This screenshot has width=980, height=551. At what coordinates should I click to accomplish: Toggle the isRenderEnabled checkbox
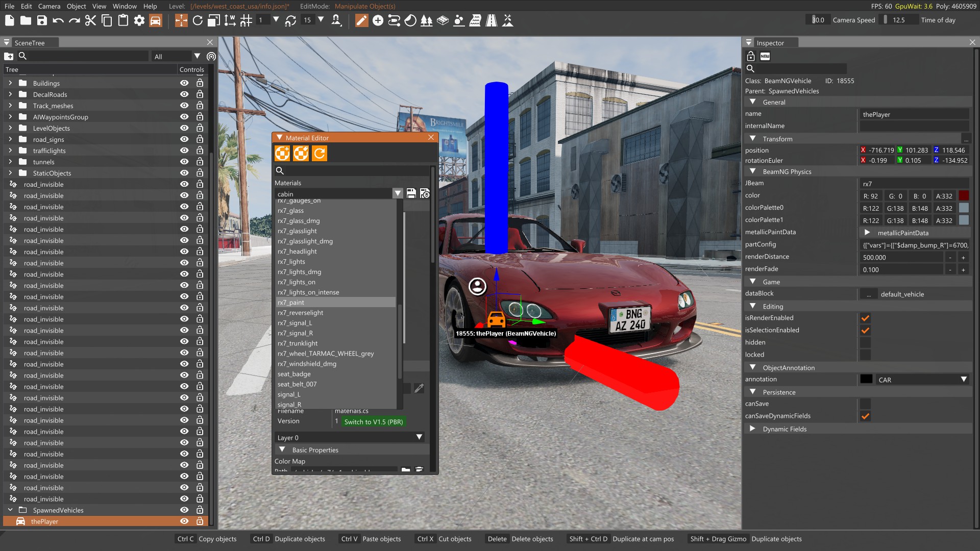(x=865, y=318)
